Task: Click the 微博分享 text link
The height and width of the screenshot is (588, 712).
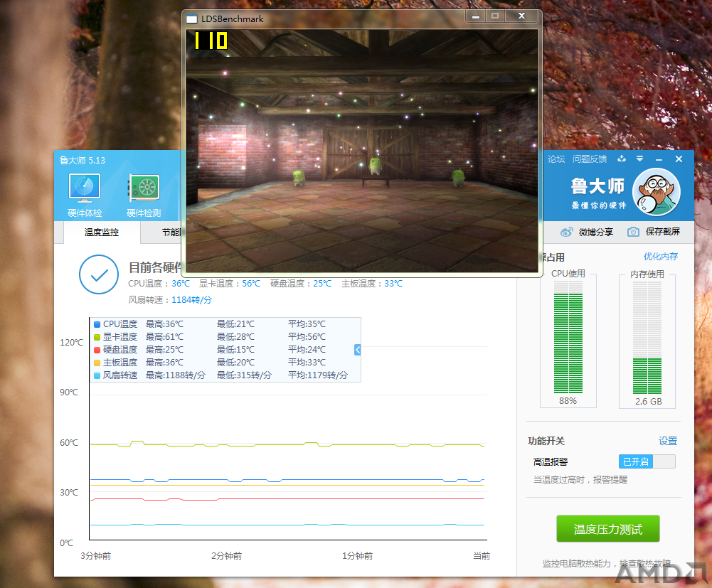Action: click(x=596, y=232)
